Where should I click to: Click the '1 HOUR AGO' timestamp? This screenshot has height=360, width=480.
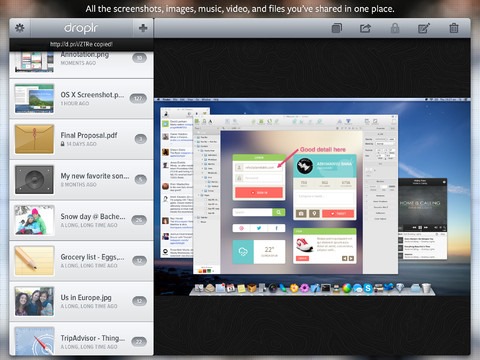point(75,103)
